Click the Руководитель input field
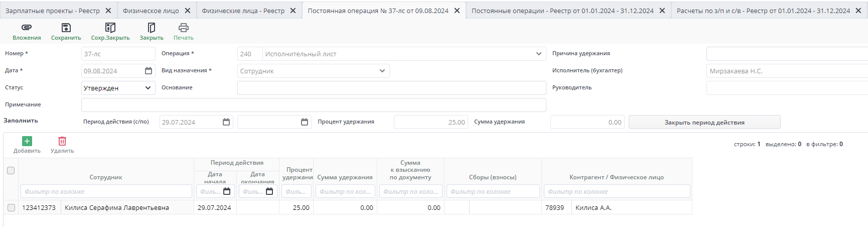Image resolution: width=868 pixels, height=227 pixels. click(x=787, y=88)
